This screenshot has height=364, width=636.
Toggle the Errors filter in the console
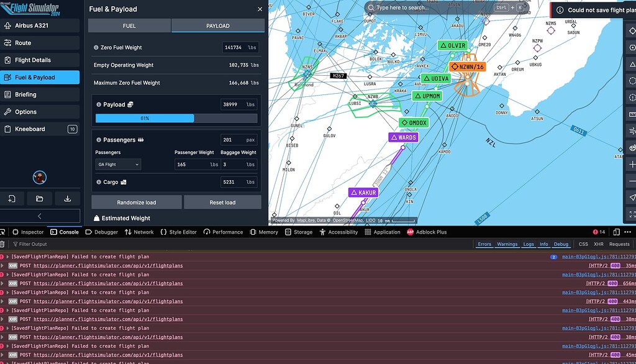click(x=484, y=244)
